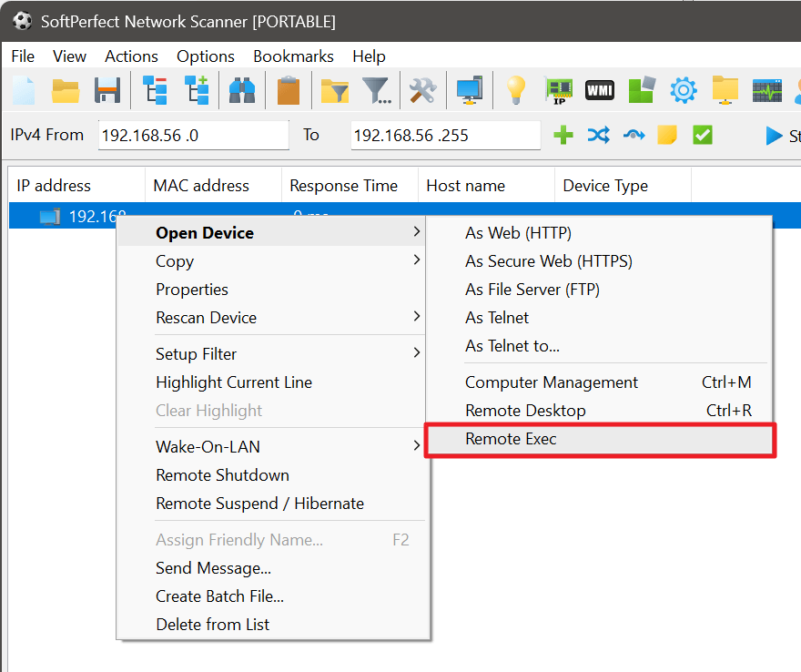
Task: Choose Remote Shutdown
Action: (x=272, y=475)
